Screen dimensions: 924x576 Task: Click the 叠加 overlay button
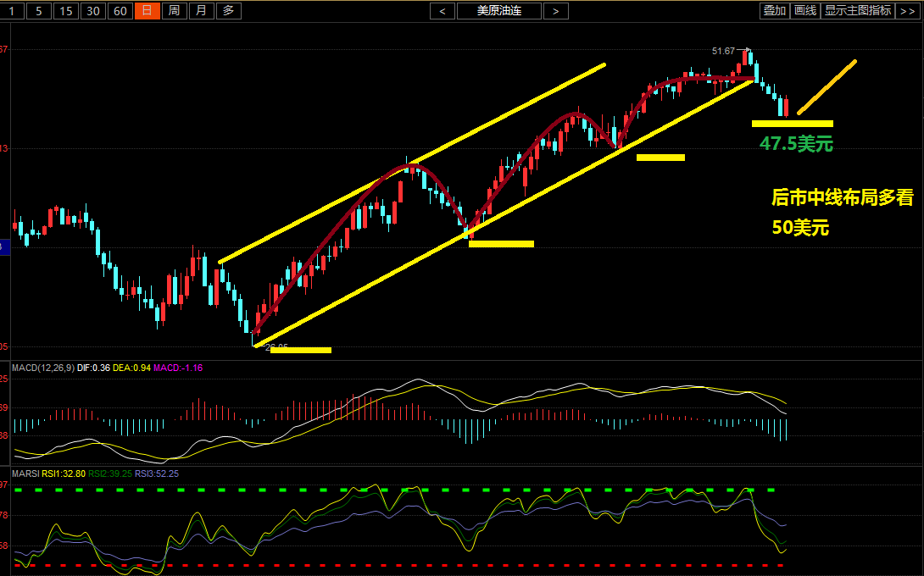774,11
